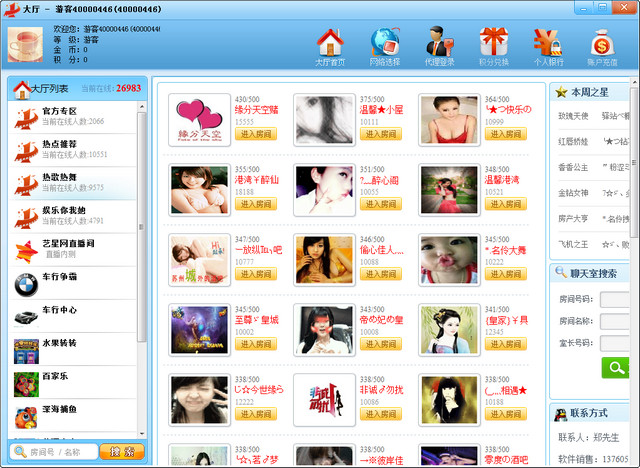Viewport: 640px width, 468px height.
Task: Click the teacup user avatar
Action: click(25, 44)
